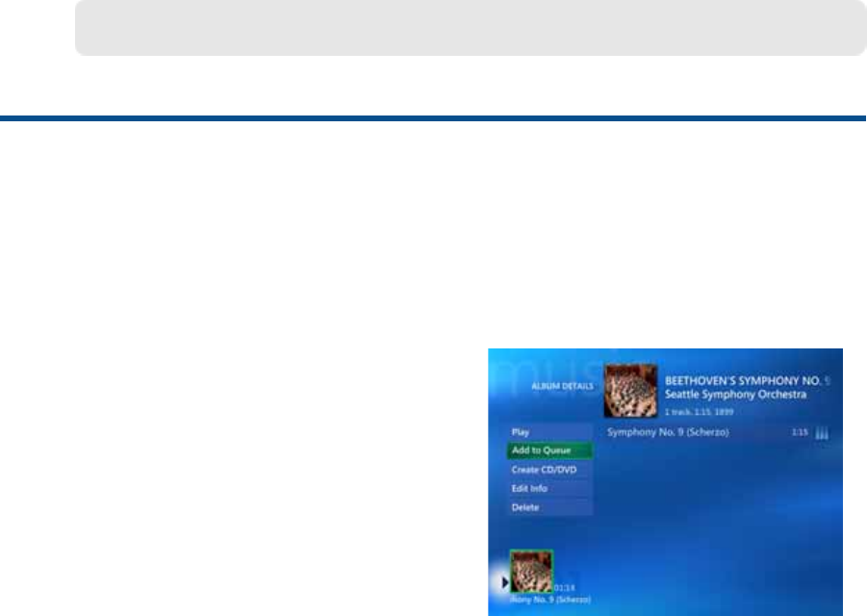867x616 pixels.
Task: Click the Seattle Symphony Orchestra artist name
Action: coord(735,395)
